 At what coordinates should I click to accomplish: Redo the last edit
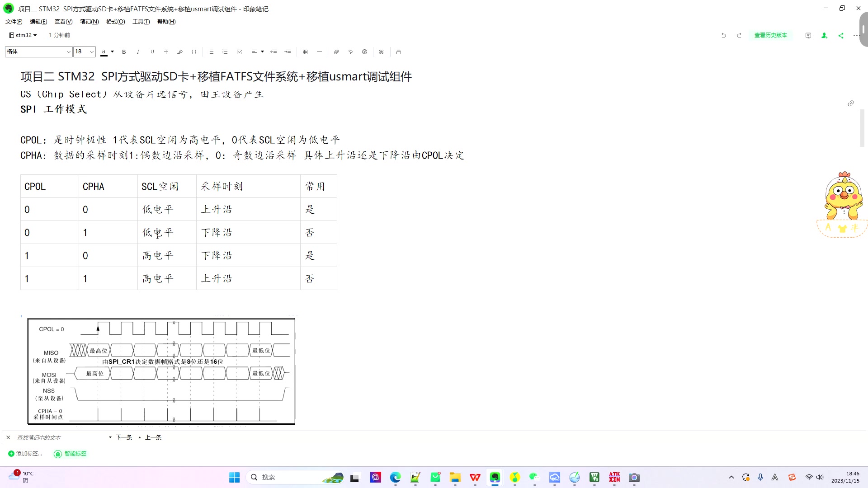[x=739, y=35]
